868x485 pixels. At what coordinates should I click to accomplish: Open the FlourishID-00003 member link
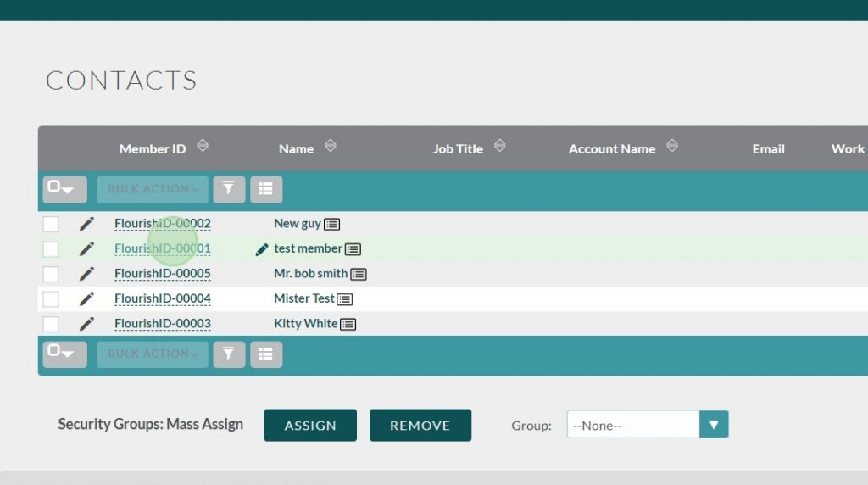pos(163,324)
